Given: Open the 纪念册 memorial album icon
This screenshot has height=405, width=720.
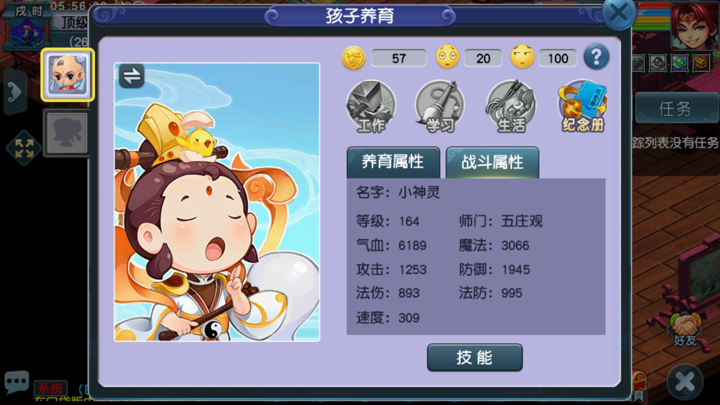Looking at the screenshot, I should [582, 107].
